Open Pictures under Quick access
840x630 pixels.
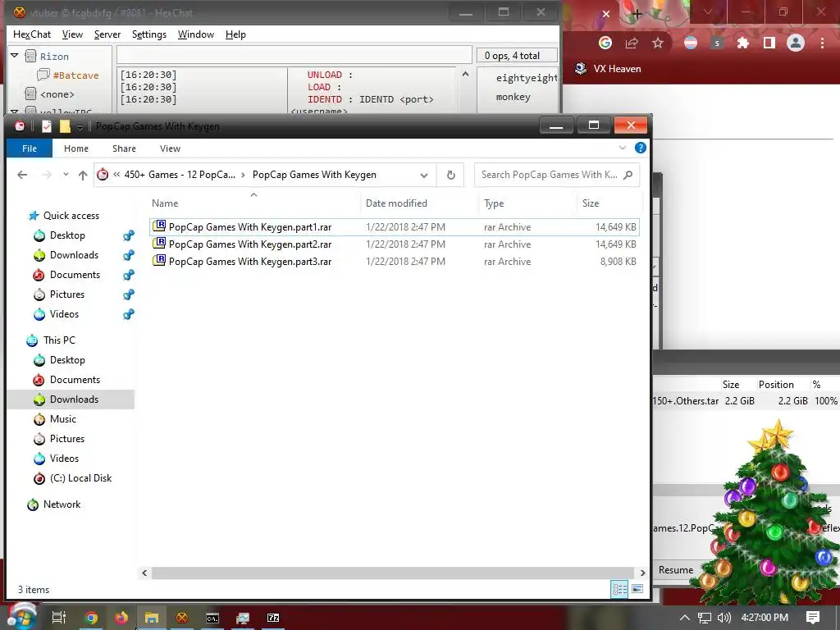tap(67, 294)
